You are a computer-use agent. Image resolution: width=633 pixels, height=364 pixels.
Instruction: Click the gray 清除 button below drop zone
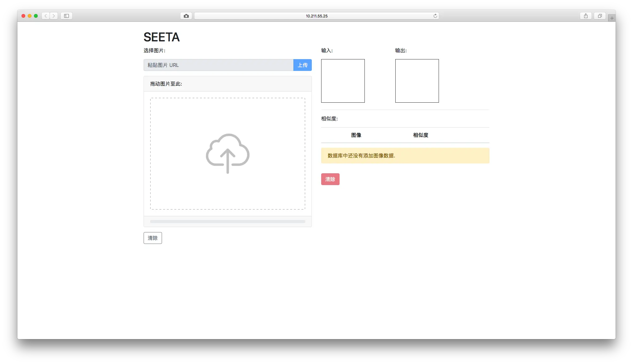tap(152, 238)
